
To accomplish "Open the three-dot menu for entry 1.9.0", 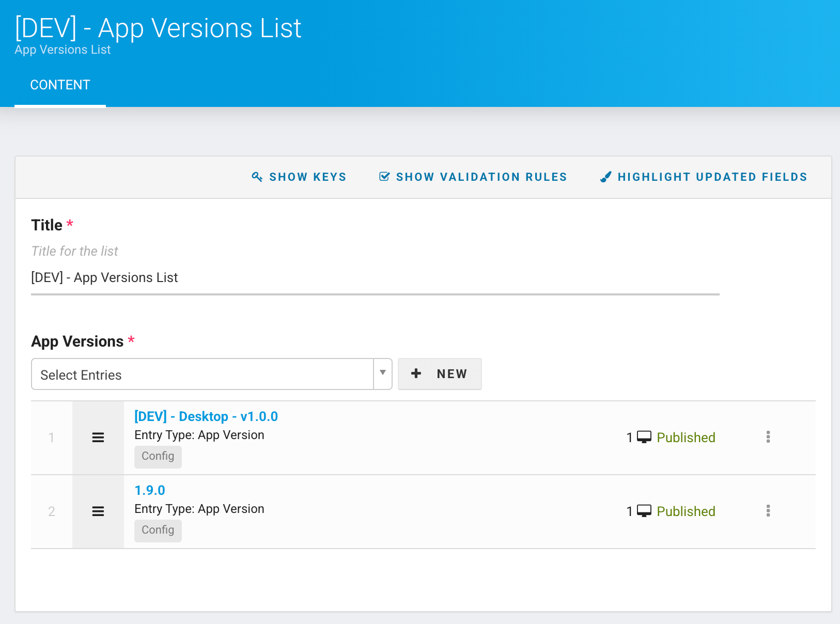I will pyautogui.click(x=768, y=511).
